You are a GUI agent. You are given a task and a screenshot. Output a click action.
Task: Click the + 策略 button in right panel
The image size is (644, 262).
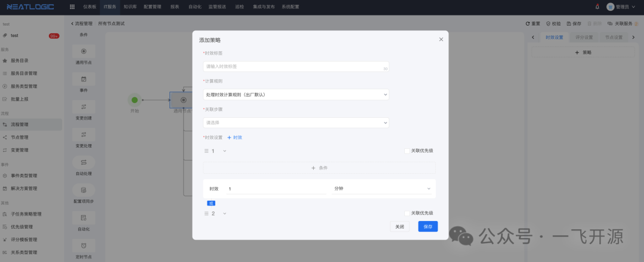(x=583, y=52)
